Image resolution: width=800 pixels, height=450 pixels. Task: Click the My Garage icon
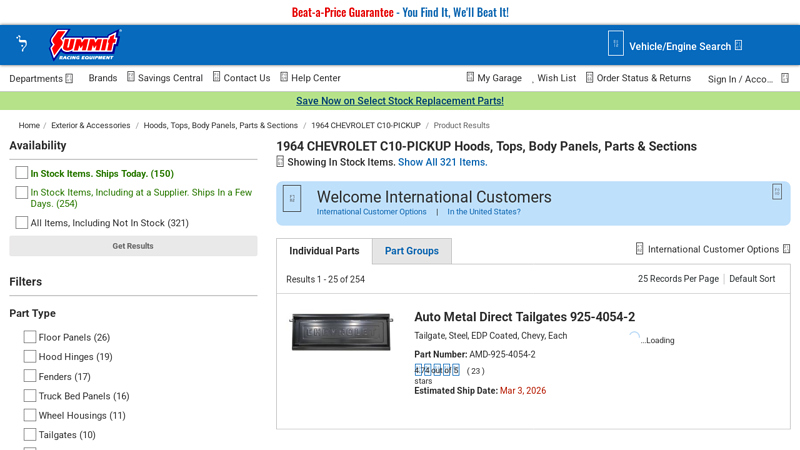[x=470, y=77]
